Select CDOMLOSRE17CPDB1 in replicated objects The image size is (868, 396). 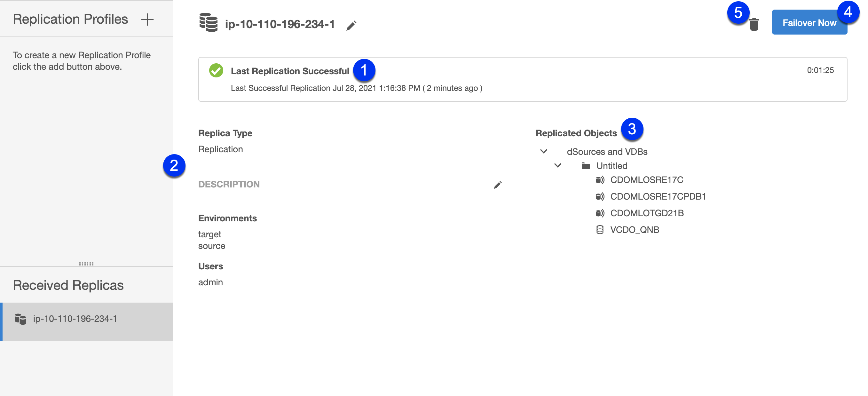(x=658, y=196)
